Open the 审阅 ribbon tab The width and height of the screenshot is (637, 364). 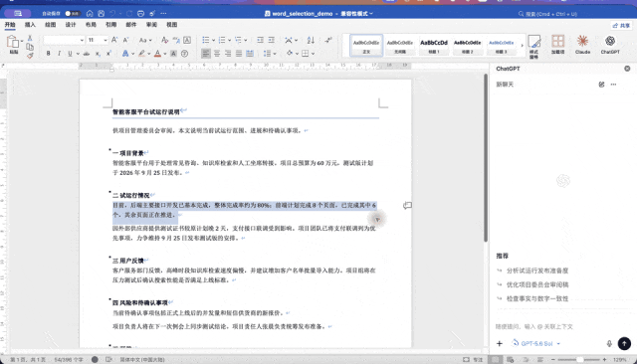(x=151, y=25)
